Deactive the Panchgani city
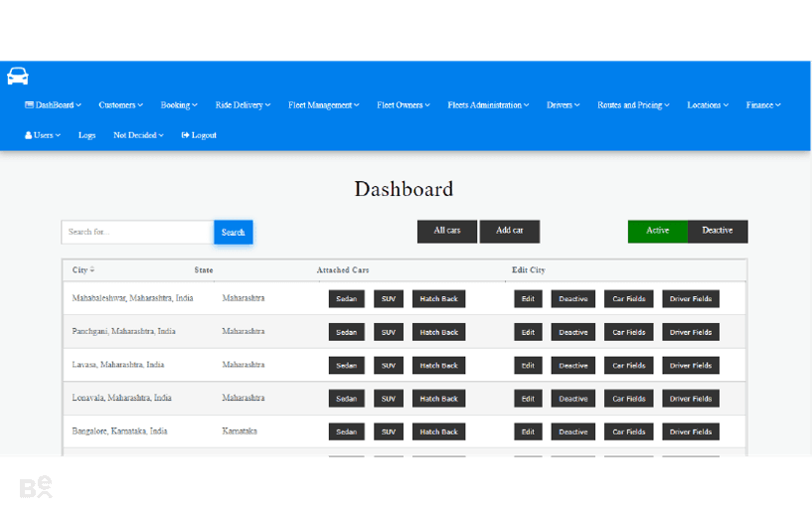Viewport: 812px width, 517px height. pyautogui.click(x=573, y=332)
